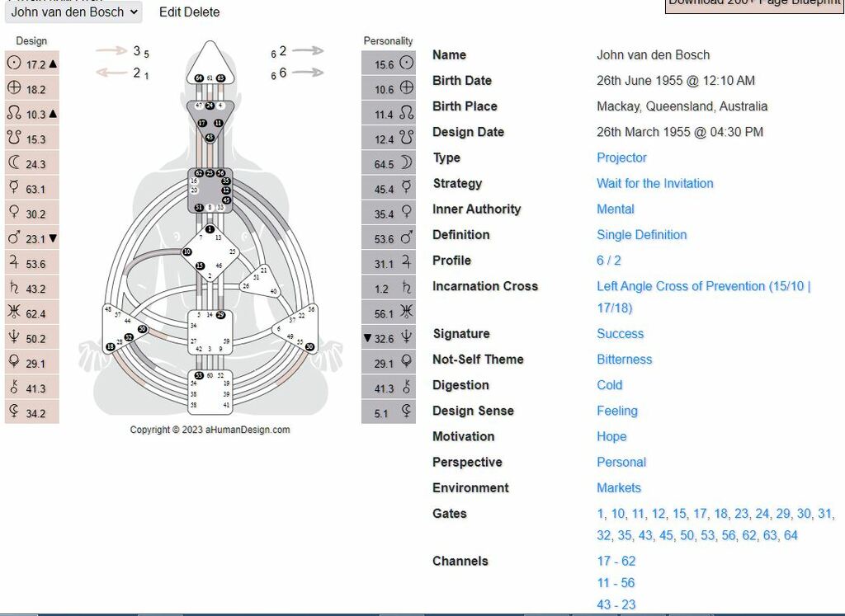Click the Design Moon symbol at 24.3
The image size is (845, 616).
(x=14, y=163)
